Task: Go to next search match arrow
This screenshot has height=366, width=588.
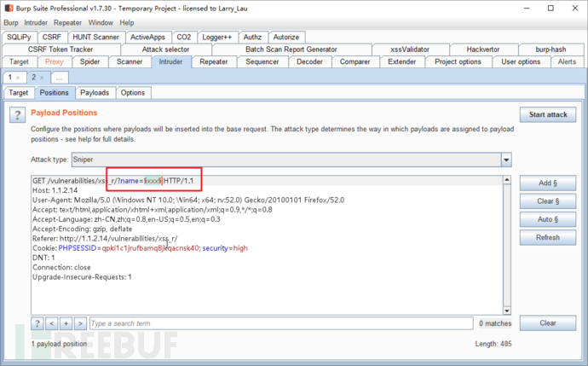Action: 80,323
